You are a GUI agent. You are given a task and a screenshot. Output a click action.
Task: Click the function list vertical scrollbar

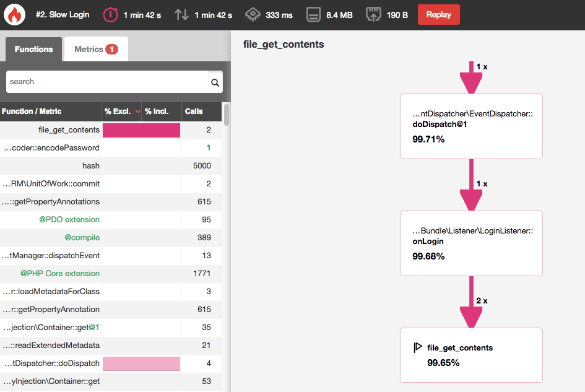(x=226, y=115)
